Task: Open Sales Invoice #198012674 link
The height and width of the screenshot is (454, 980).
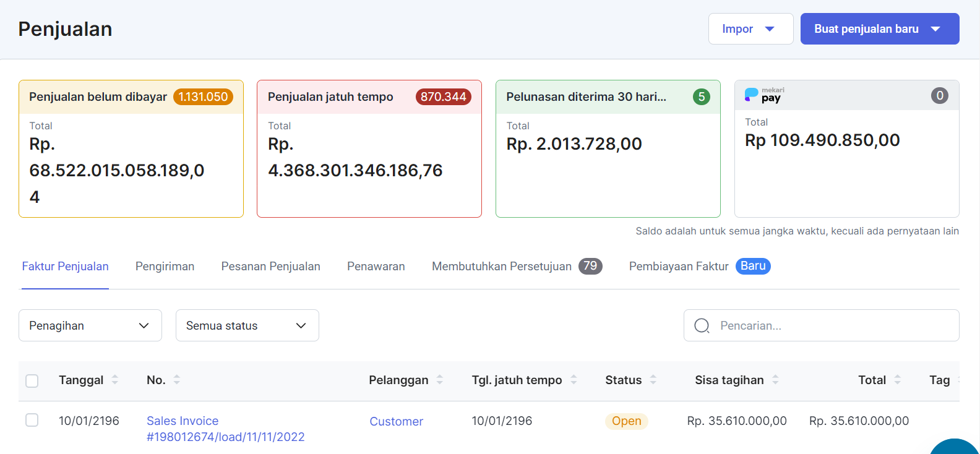Action: [x=225, y=429]
